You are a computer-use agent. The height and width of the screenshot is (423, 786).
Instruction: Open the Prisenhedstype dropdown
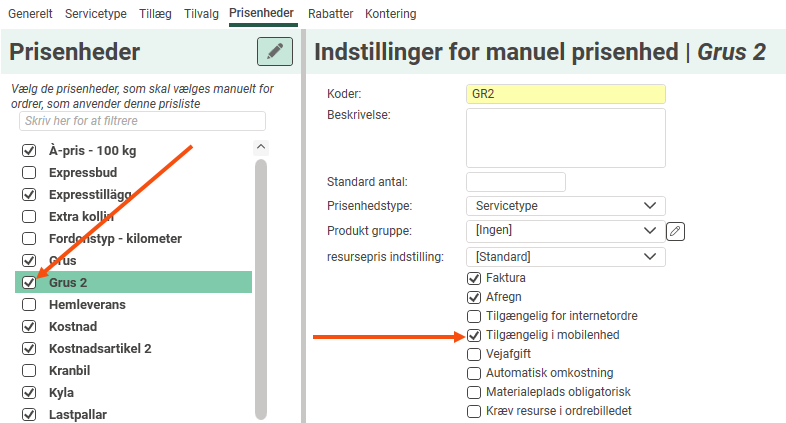[565, 206]
